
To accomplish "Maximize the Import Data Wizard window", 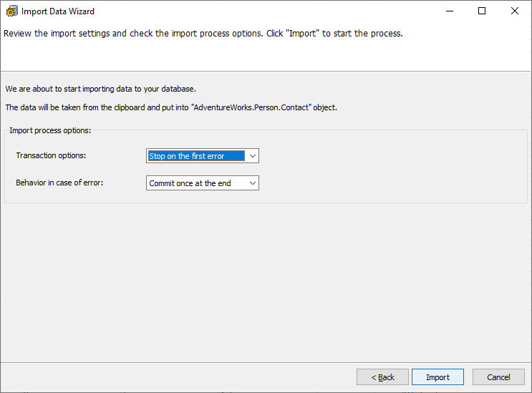I will click(482, 11).
